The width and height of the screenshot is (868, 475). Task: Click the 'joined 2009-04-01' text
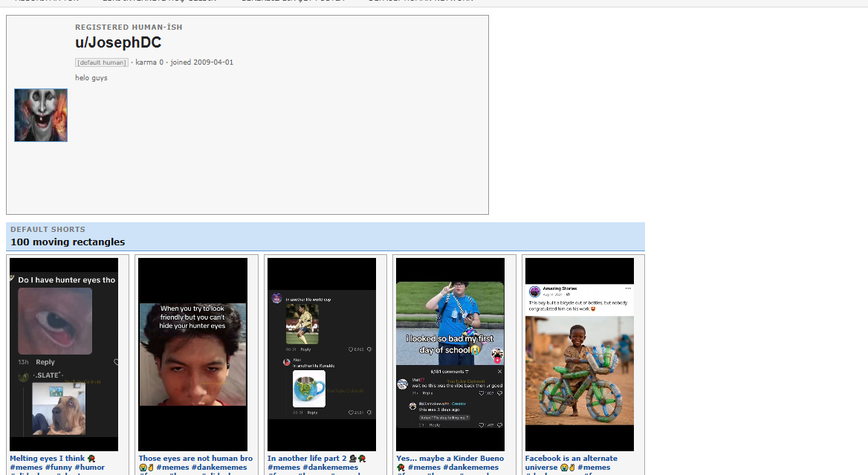click(x=201, y=62)
